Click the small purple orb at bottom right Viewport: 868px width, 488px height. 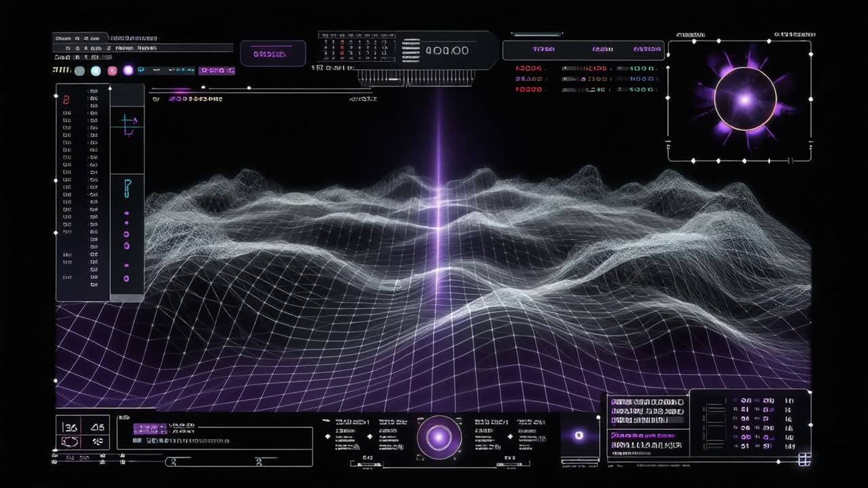pyautogui.click(x=579, y=435)
